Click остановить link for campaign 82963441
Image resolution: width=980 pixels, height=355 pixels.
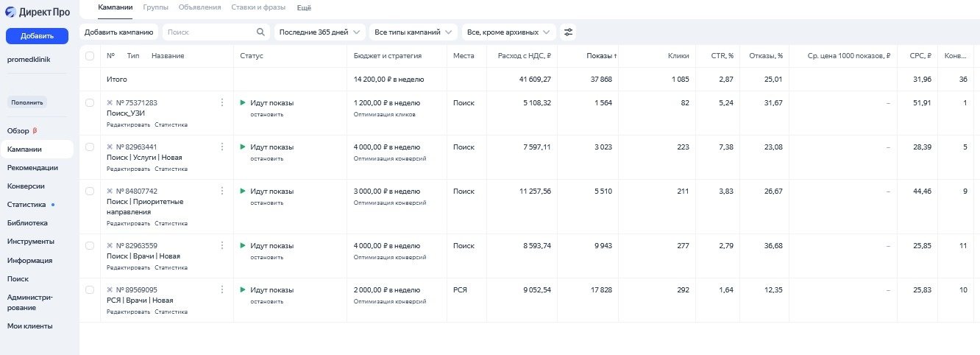click(266, 158)
